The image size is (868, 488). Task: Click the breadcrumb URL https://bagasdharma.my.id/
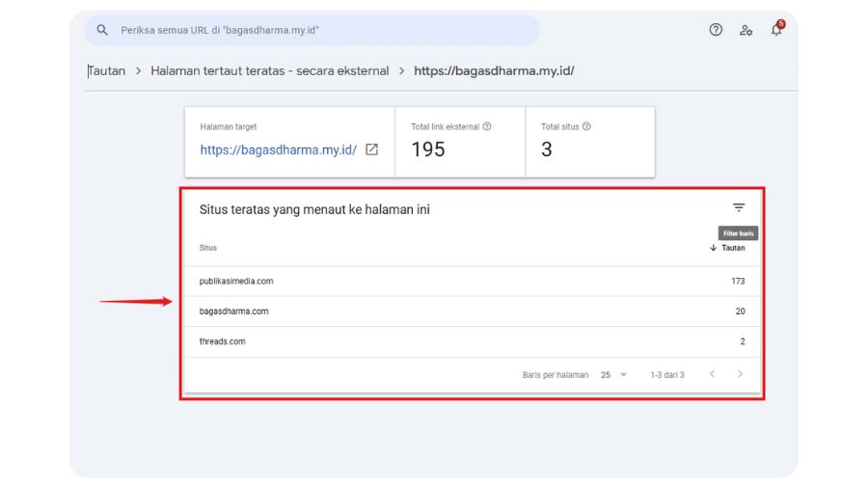(494, 70)
